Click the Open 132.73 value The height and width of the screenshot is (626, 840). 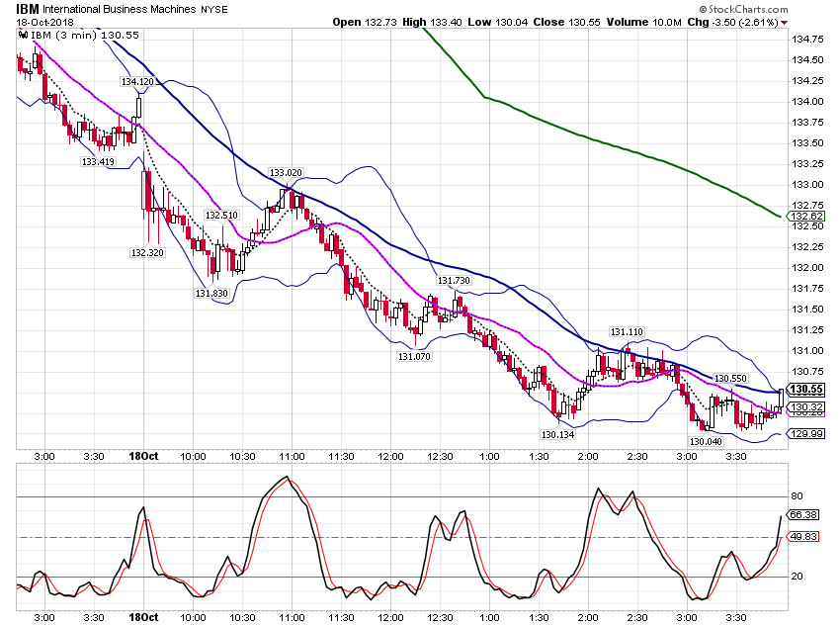[365, 22]
